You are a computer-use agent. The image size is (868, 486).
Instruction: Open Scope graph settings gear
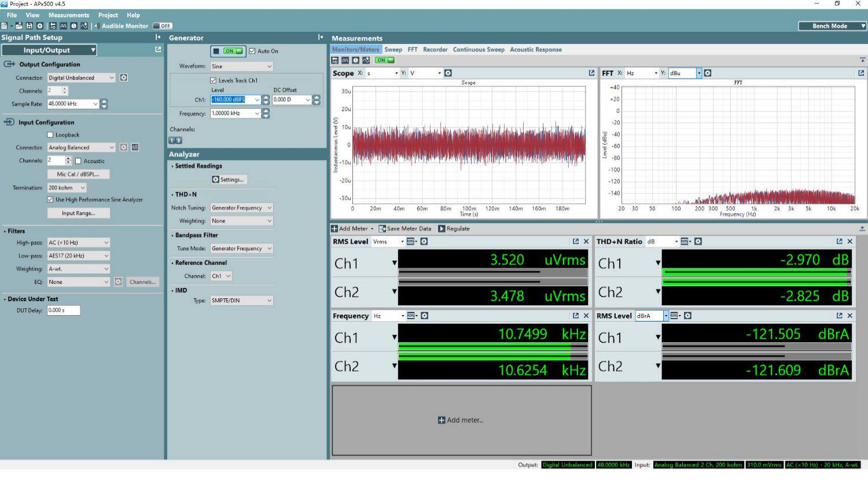click(448, 73)
